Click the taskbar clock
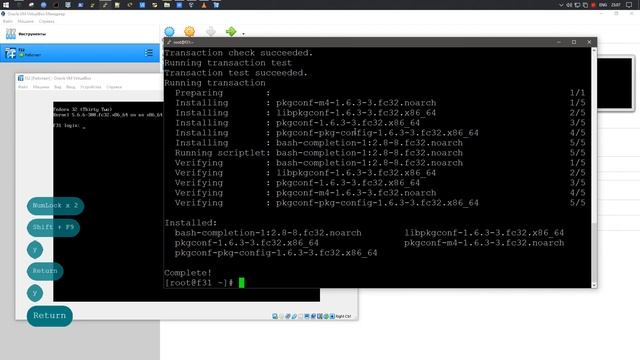This screenshot has width=640, height=360. click(616, 5)
